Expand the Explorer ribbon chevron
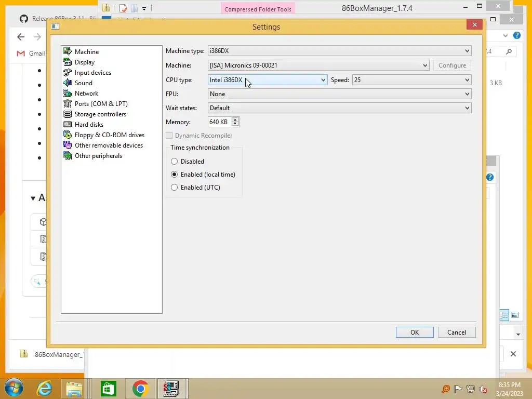 (505, 35)
